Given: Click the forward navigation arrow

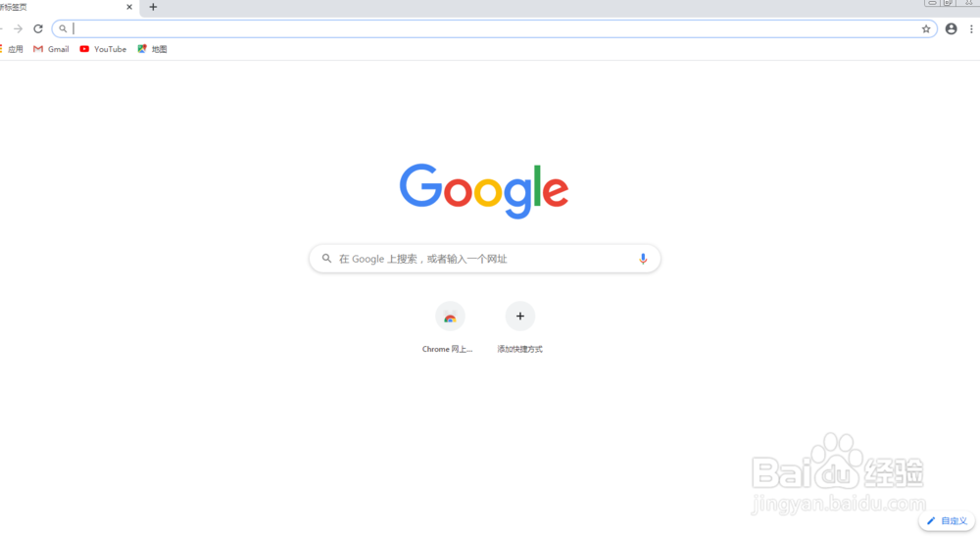Looking at the screenshot, I should coord(18,28).
